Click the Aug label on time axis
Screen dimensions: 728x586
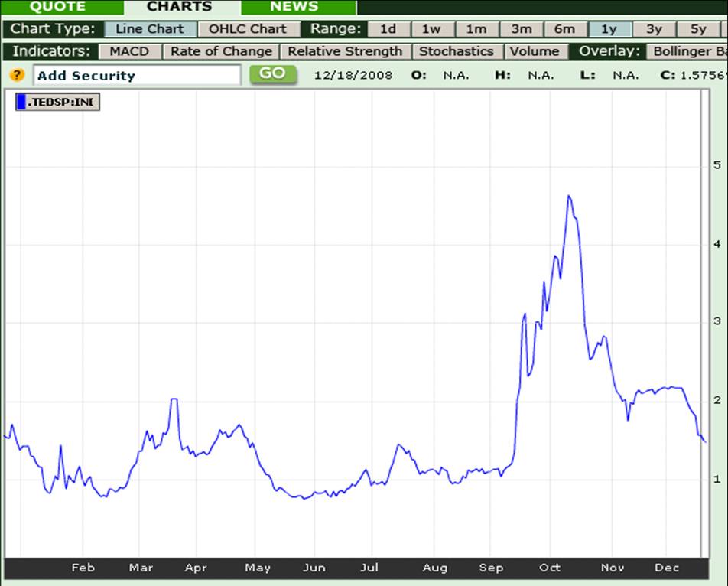click(435, 568)
